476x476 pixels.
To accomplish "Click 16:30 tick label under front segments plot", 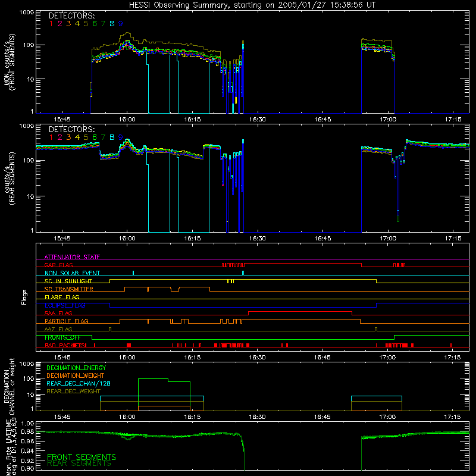I will coord(257,120).
